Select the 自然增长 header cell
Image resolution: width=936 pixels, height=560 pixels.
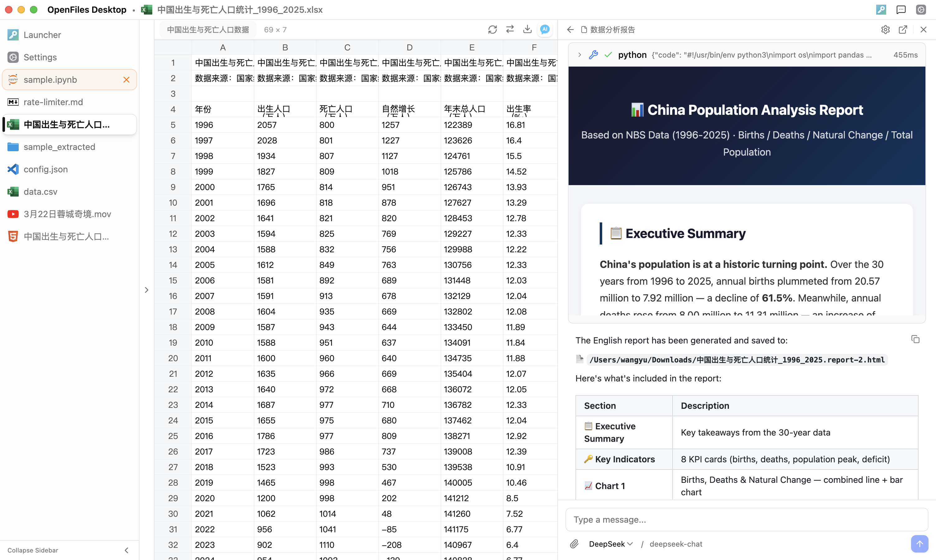click(410, 109)
